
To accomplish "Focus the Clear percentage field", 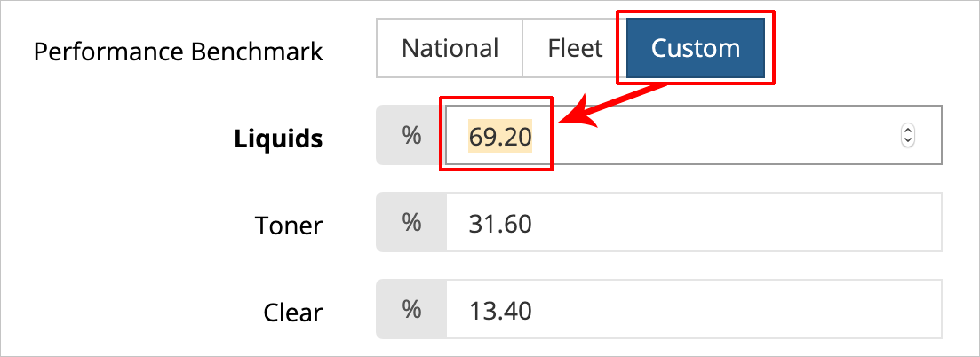I will (x=693, y=310).
